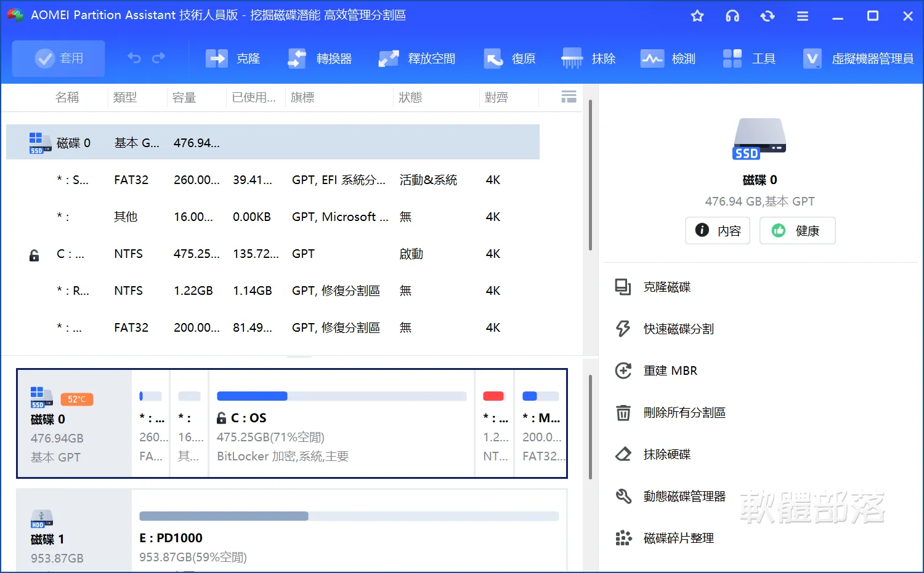Open the 復原 recovery tool
924x573 pixels.
coord(509,58)
